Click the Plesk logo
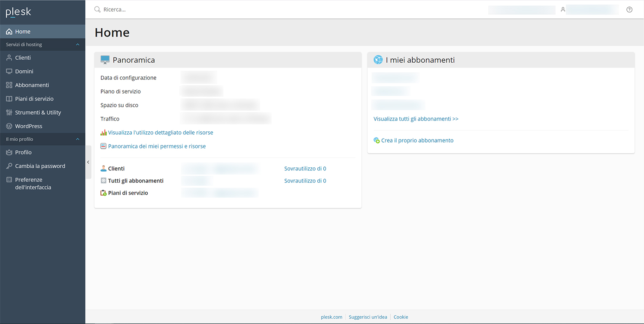Screen dimensions: 644x324 click(18, 12)
